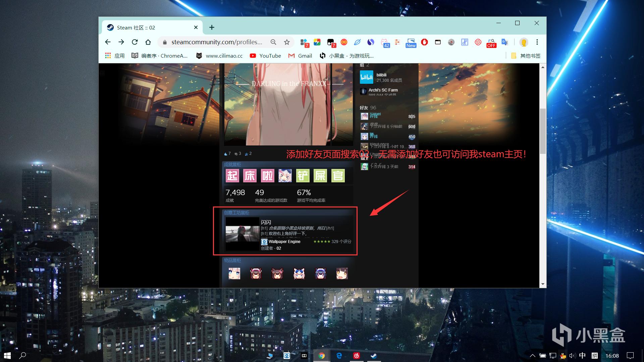Select the small黑盒 bookmark icon
Screen dimensions: 644x362
(x=324, y=56)
